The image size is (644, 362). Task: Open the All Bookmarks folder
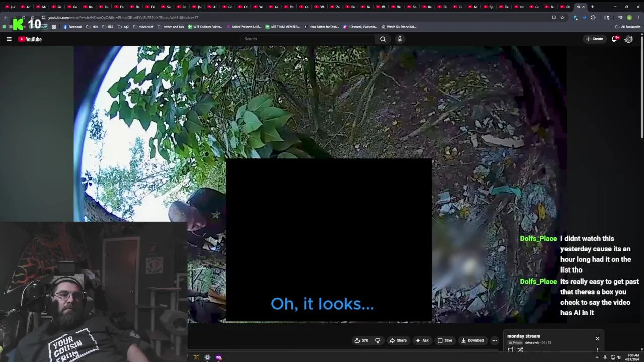[x=627, y=27]
